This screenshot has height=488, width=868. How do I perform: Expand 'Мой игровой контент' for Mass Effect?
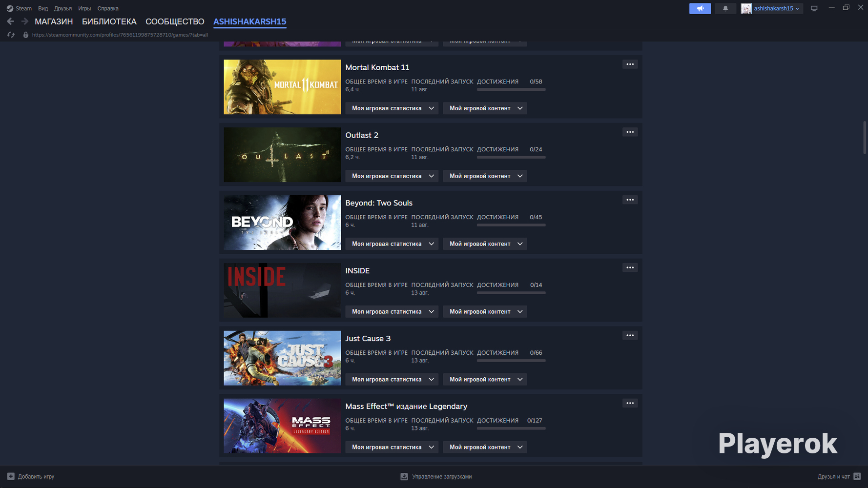pos(485,447)
